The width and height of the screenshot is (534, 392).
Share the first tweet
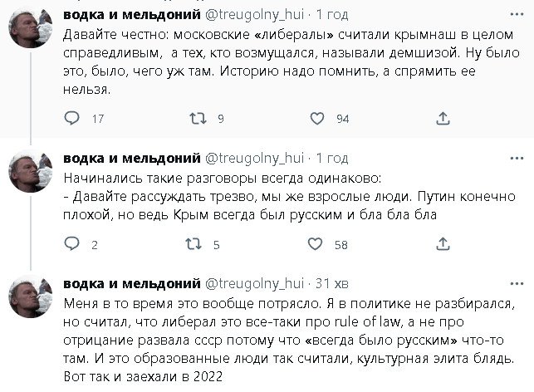click(443, 119)
